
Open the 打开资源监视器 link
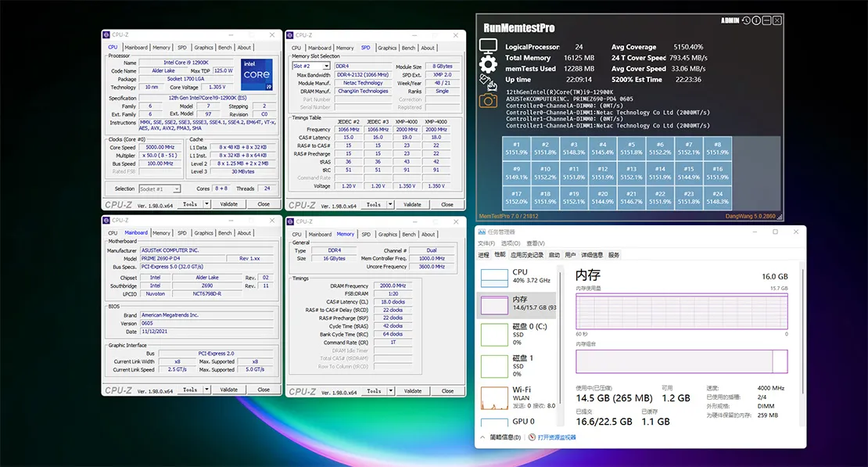click(x=556, y=437)
